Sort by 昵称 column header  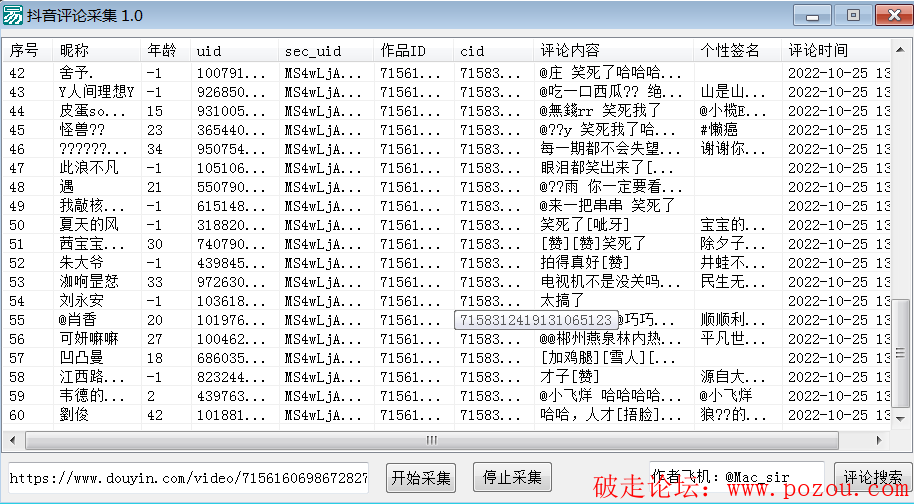[96, 51]
